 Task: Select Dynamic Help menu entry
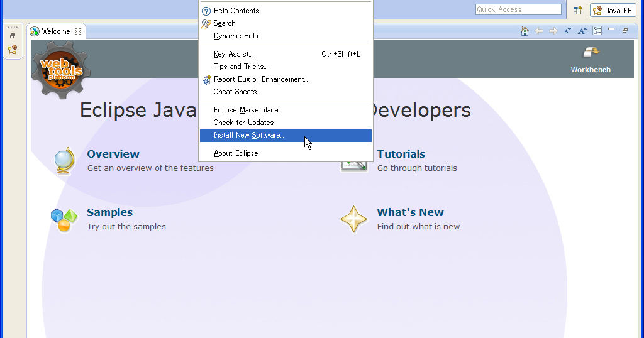(286, 36)
